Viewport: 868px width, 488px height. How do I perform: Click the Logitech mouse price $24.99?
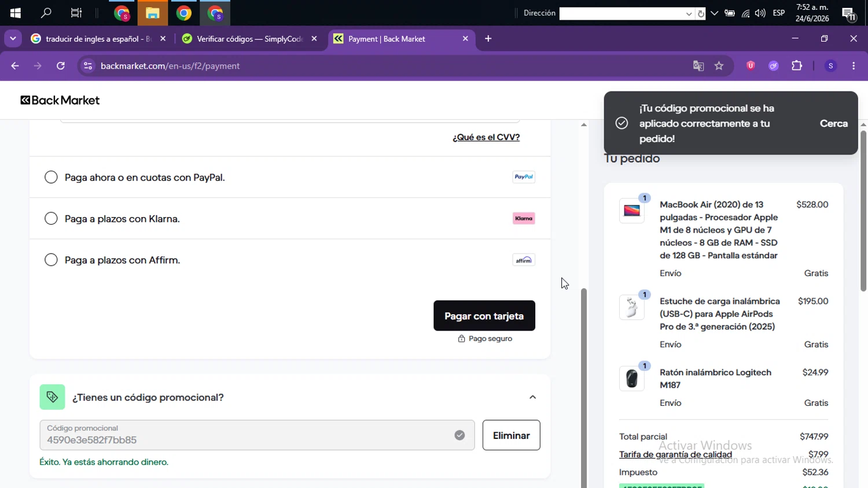[x=815, y=372]
